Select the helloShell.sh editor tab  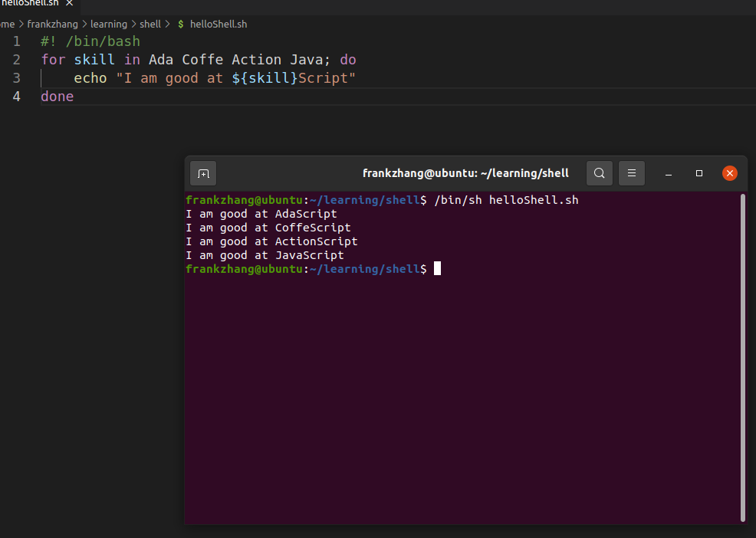click(29, 3)
